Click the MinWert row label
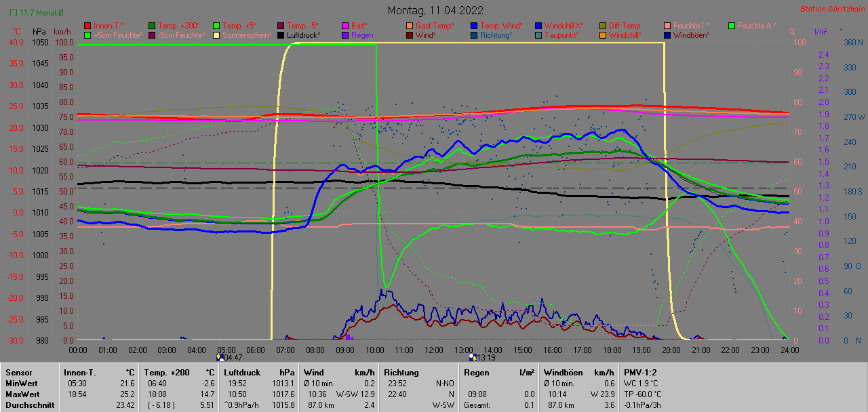This screenshot has width=868, height=412. pos(22,383)
